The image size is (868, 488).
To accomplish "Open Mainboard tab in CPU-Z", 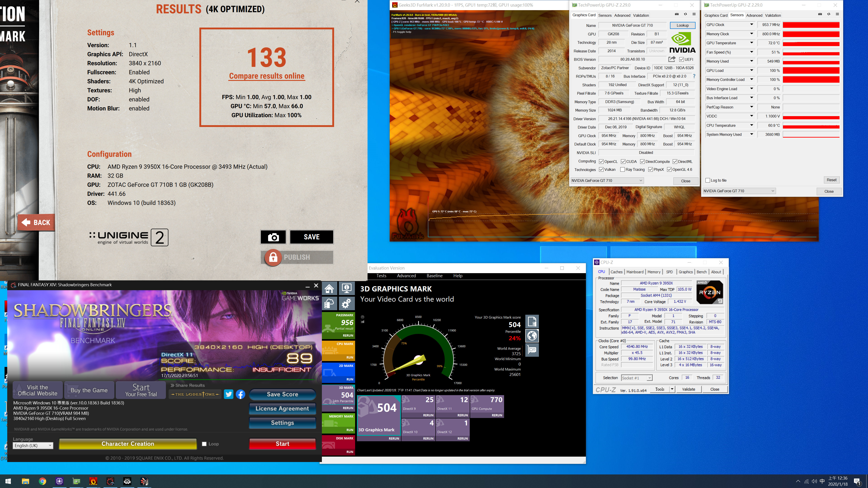I will click(x=635, y=272).
